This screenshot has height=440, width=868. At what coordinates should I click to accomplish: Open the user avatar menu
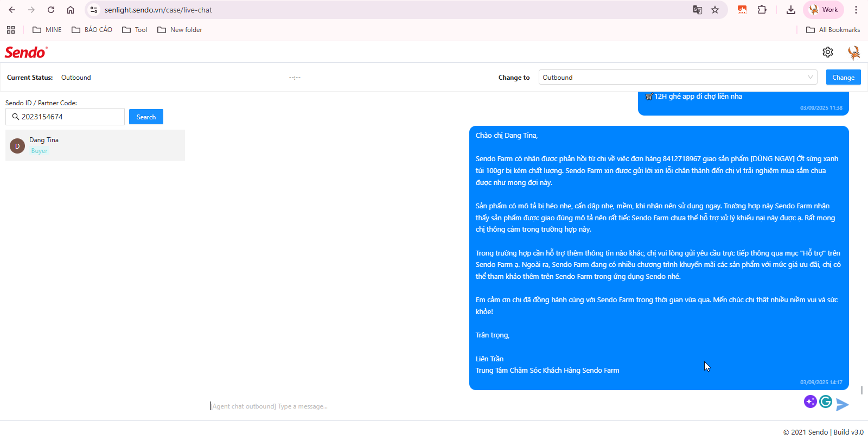pyautogui.click(x=854, y=52)
